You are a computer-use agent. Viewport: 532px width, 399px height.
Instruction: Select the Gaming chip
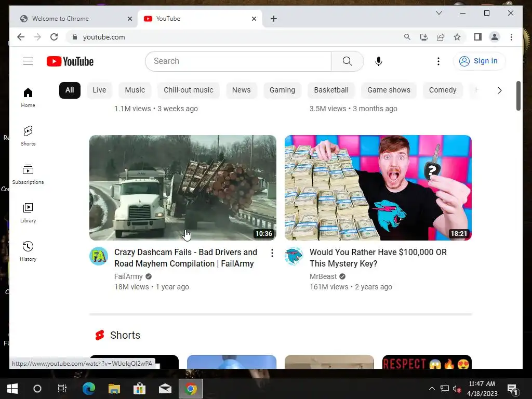pos(282,90)
